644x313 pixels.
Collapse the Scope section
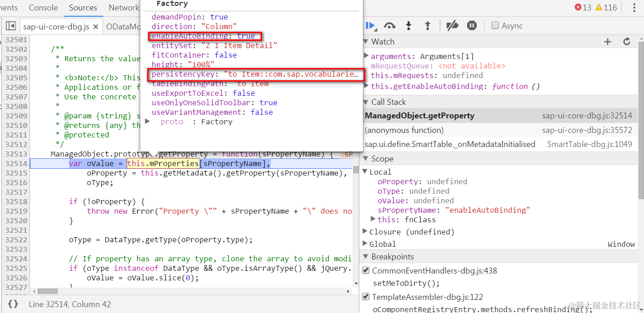(367, 159)
